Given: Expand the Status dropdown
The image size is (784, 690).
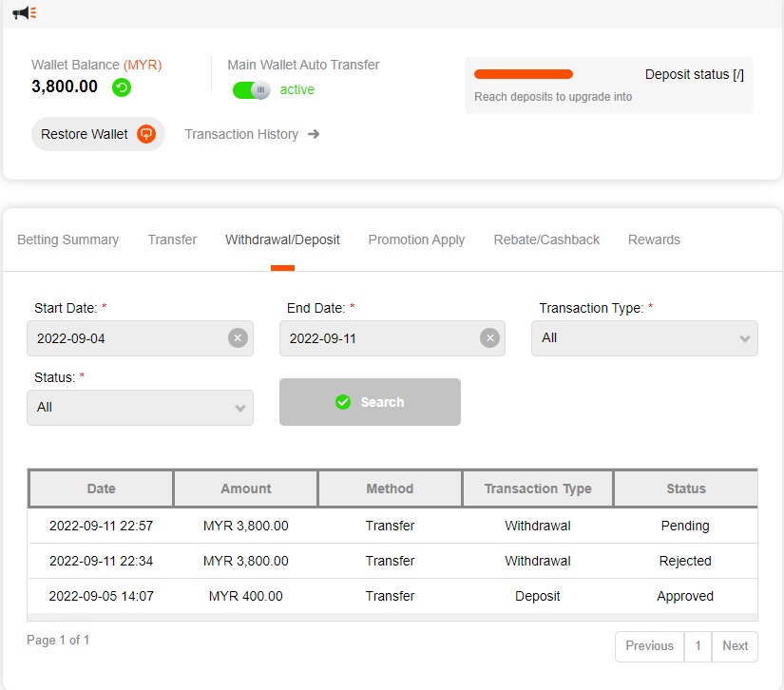Looking at the screenshot, I should (x=140, y=407).
